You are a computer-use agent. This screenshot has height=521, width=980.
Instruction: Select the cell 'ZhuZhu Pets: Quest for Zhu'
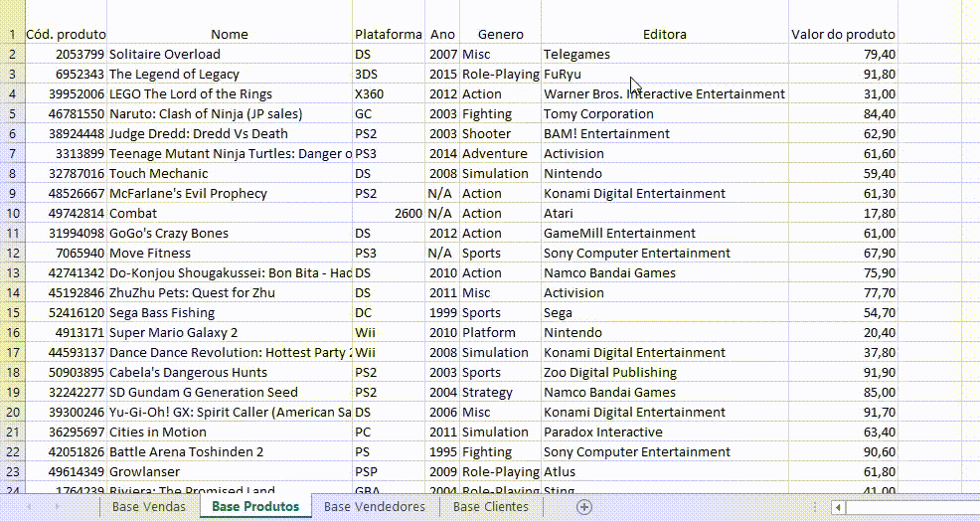(230, 293)
